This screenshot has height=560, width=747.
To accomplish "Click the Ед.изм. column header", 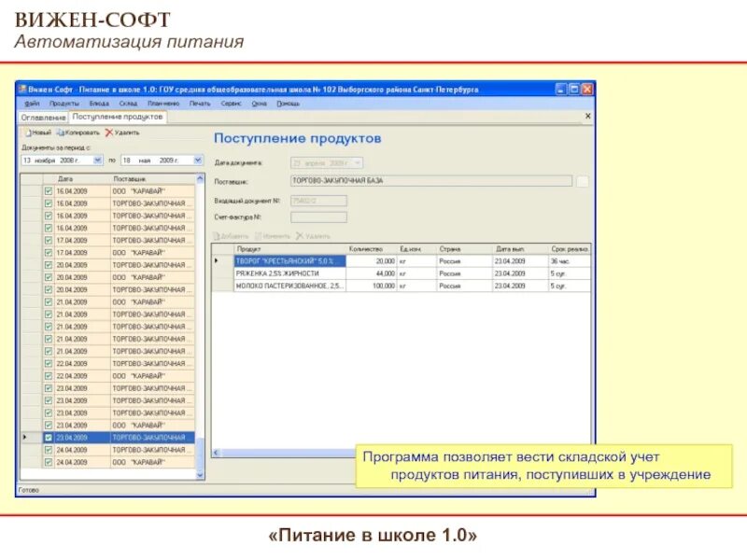I will pyautogui.click(x=416, y=249).
